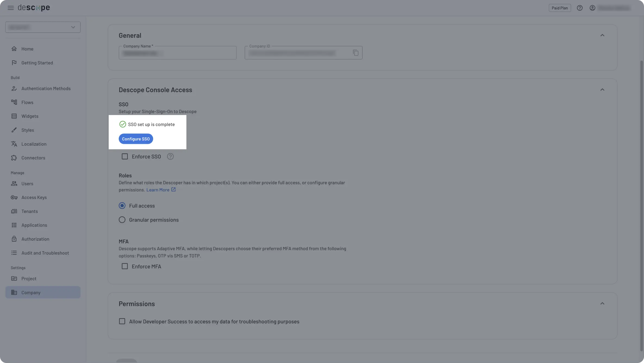Click the Configure SSO button
The height and width of the screenshot is (363, 644).
tap(136, 139)
